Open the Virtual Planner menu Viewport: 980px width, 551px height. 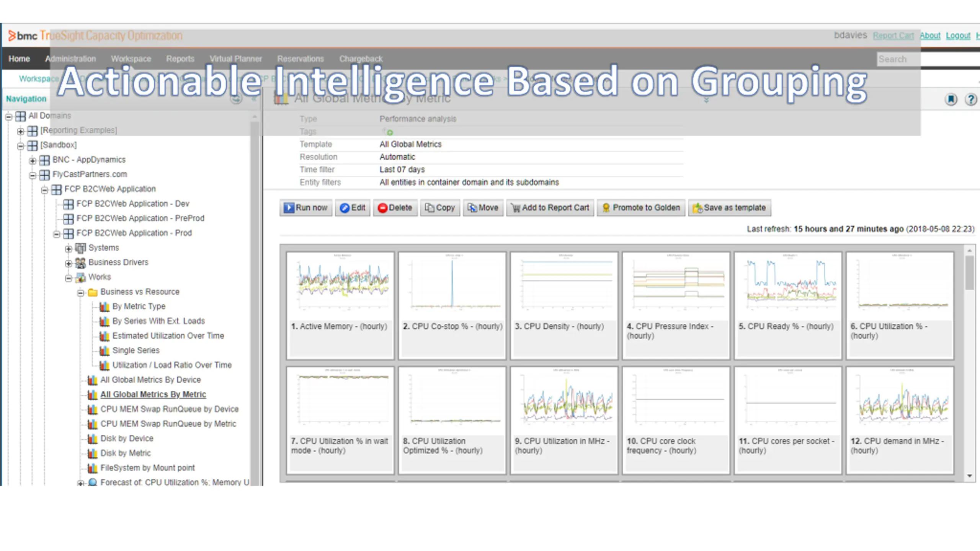[x=236, y=59]
